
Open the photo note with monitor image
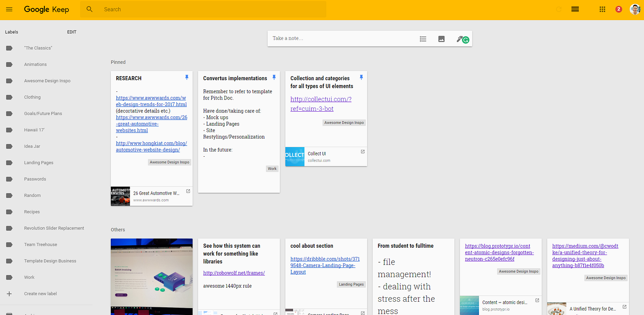click(x=152, y=277)
